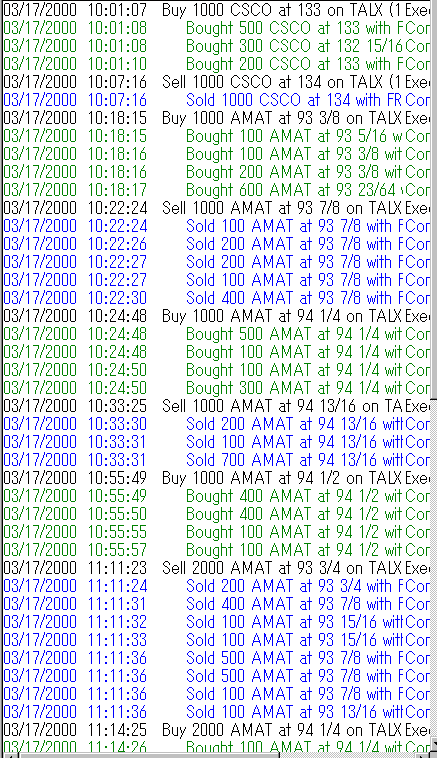Click the 10:55:57 'Bought 100 AMAT' row

tap(216, 550)
